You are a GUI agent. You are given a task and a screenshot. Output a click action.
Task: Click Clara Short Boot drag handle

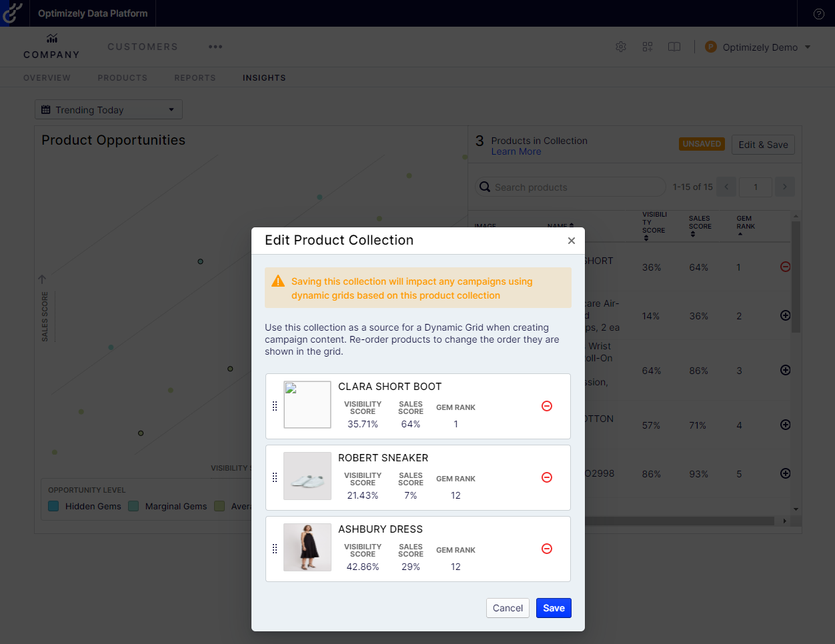[275, 406]
